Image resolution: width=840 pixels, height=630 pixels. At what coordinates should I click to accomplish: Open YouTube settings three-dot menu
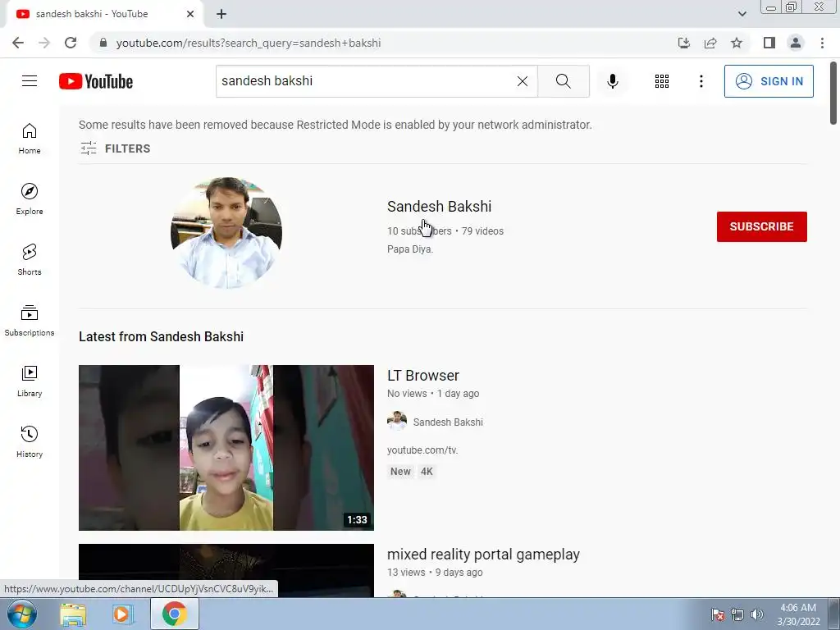click(x=701, y=81)
